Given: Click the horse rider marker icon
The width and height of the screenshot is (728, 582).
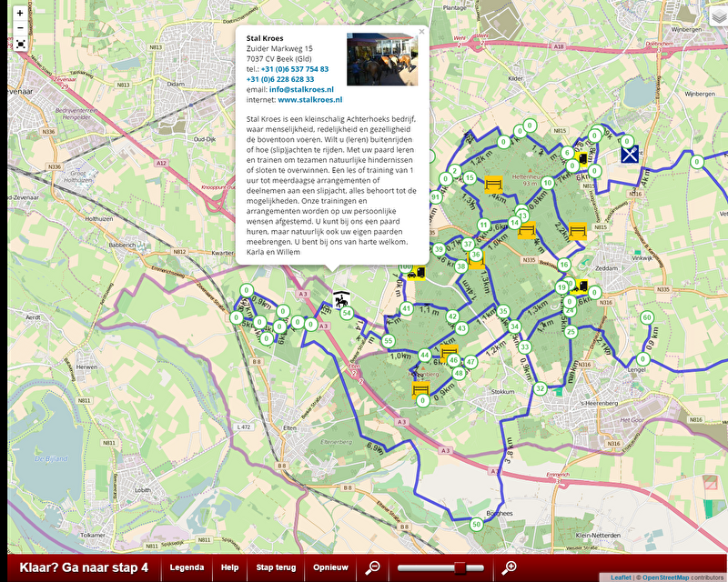Looking at the screenshot, I should coord(341,298).
